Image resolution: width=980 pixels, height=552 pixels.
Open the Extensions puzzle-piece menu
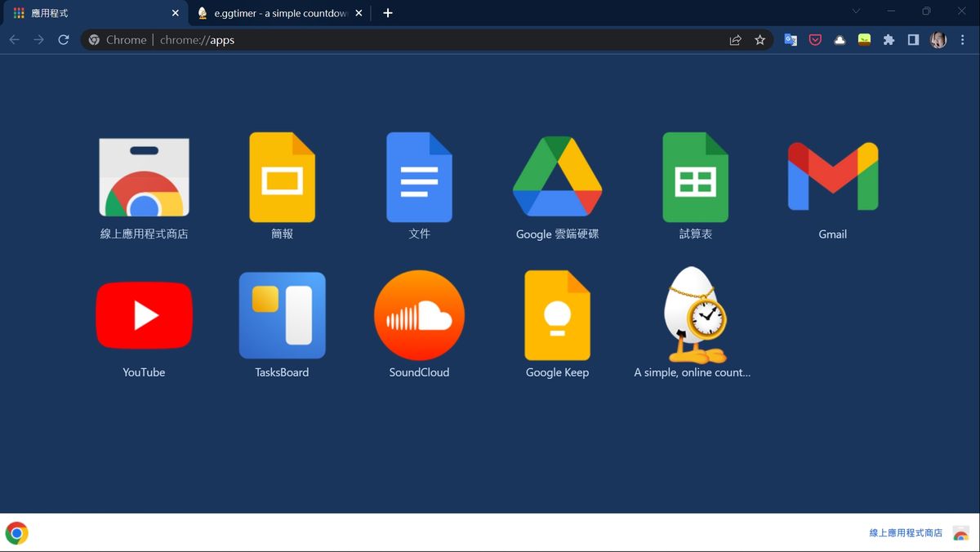[889, 40]
